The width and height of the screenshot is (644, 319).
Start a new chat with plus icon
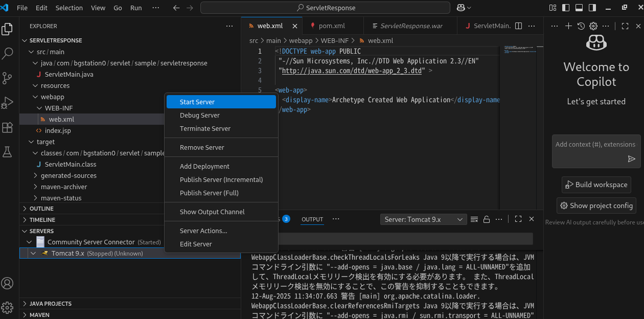(x=568, y=26)
